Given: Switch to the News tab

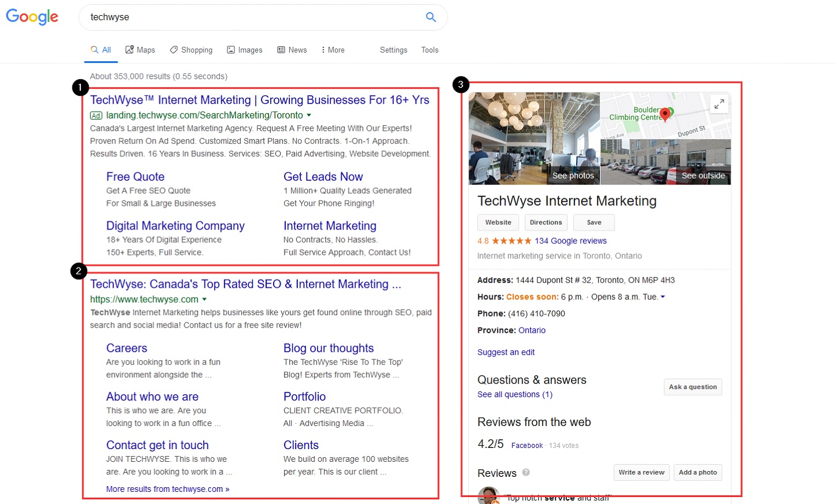Looking at the screenshot, I should (292, 50).
